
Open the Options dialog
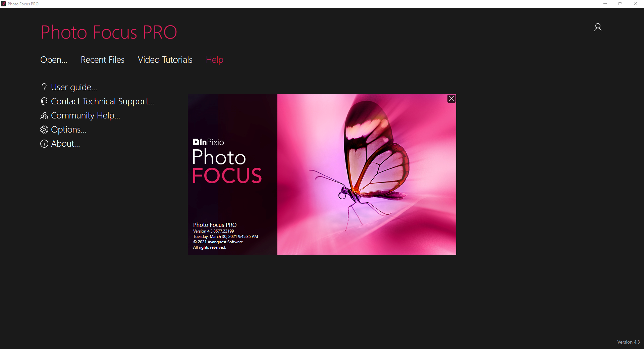click(68, 130)
